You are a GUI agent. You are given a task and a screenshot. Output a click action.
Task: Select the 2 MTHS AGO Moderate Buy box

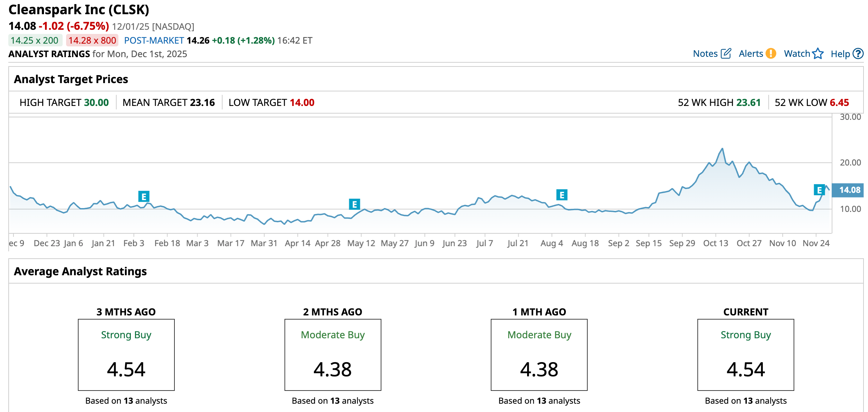pos(333,355)
